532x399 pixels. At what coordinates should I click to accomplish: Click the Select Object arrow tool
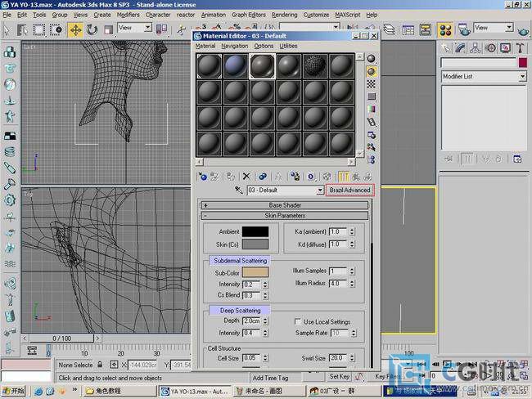click(7, 29)
